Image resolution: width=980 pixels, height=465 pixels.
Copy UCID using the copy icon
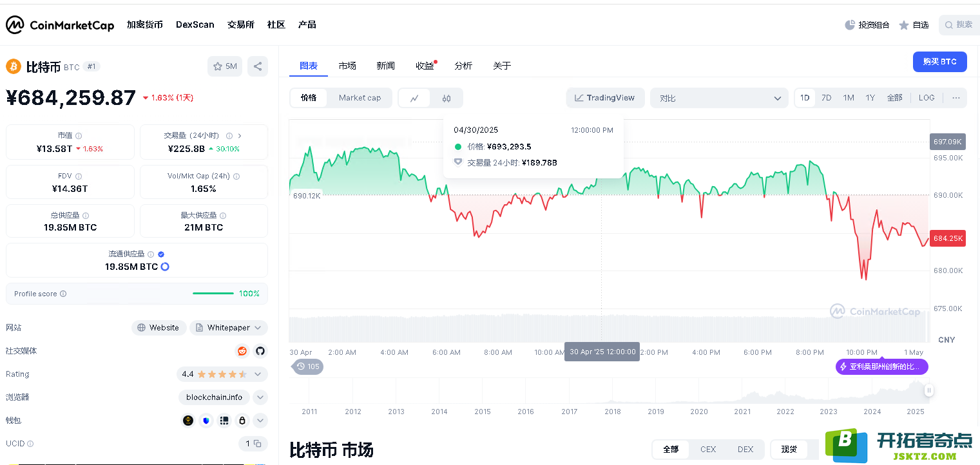coord(257,444)
